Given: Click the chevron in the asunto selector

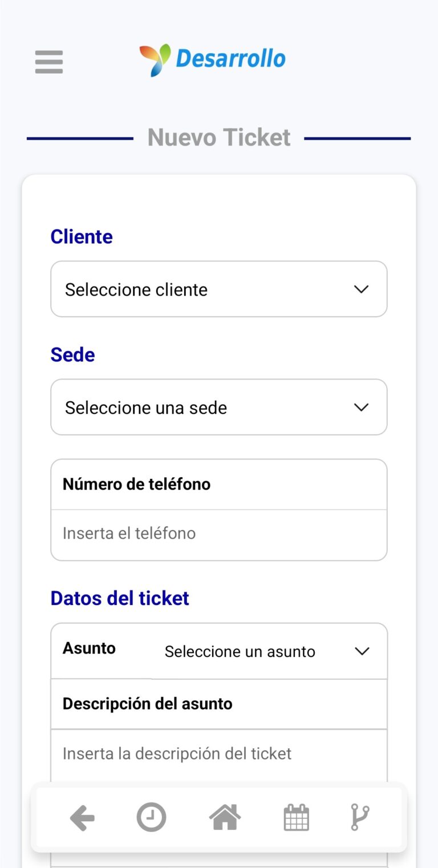Looking at the screenshot, I should [x=362, y=652].
